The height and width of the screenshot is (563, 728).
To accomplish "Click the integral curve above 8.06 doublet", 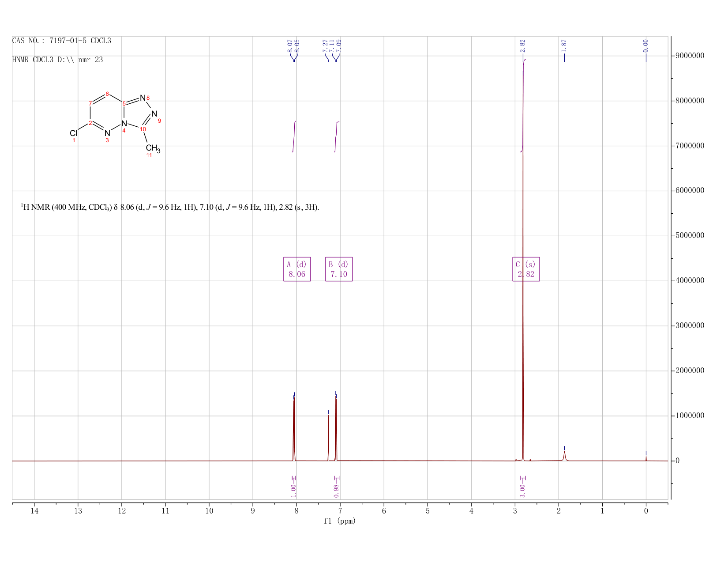I will point(294,137).
